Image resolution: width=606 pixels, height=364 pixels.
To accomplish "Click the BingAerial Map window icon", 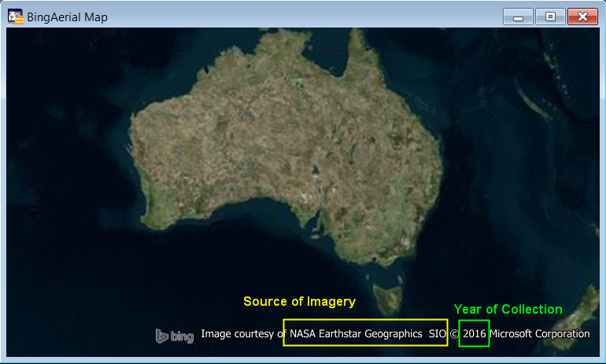I will coord(15,17).
